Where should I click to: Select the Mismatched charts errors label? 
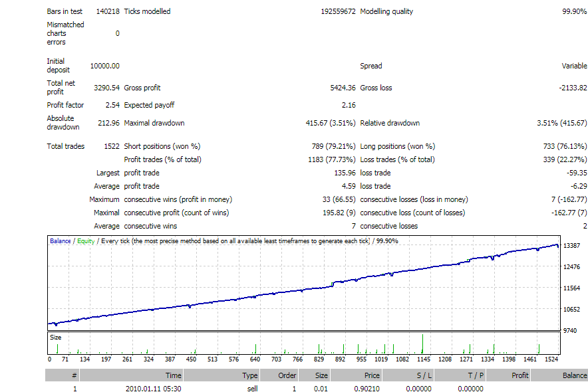point(65,33)
